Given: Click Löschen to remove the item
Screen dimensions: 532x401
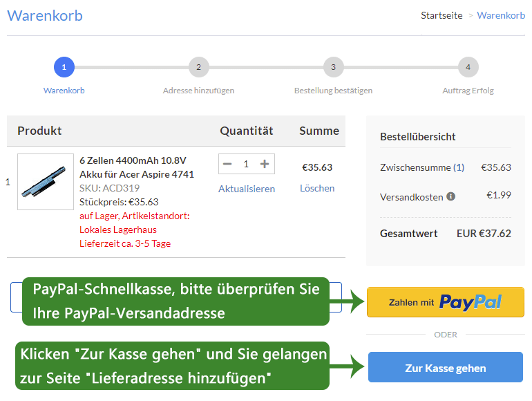Looking at the screenshot, I should pyautogui.click(x=317, y=188).
